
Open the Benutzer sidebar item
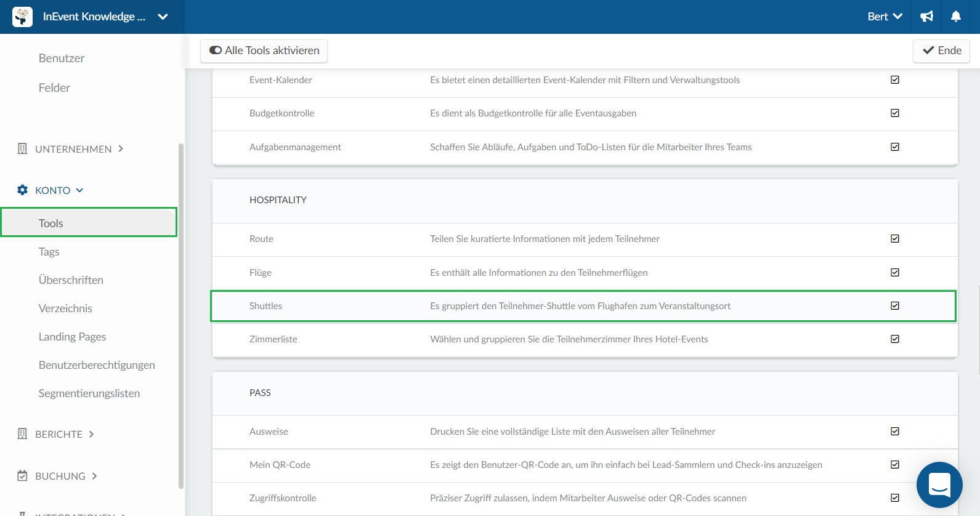point(62,58)
